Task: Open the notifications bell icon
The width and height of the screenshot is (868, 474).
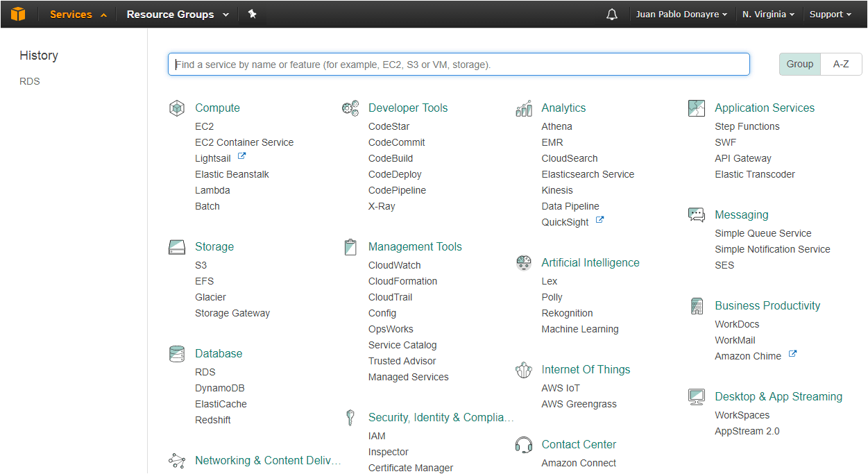Action: (611, 15)
